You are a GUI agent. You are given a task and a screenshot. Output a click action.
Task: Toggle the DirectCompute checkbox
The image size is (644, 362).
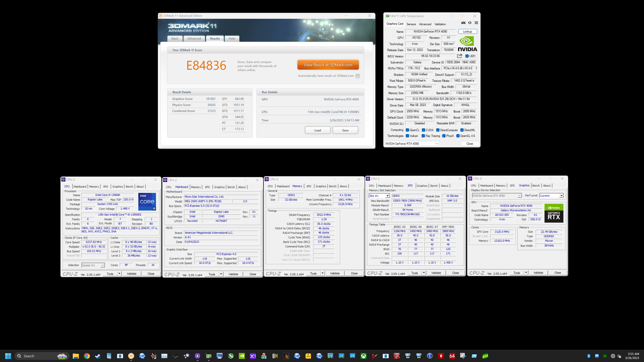(x=438, y=130)
